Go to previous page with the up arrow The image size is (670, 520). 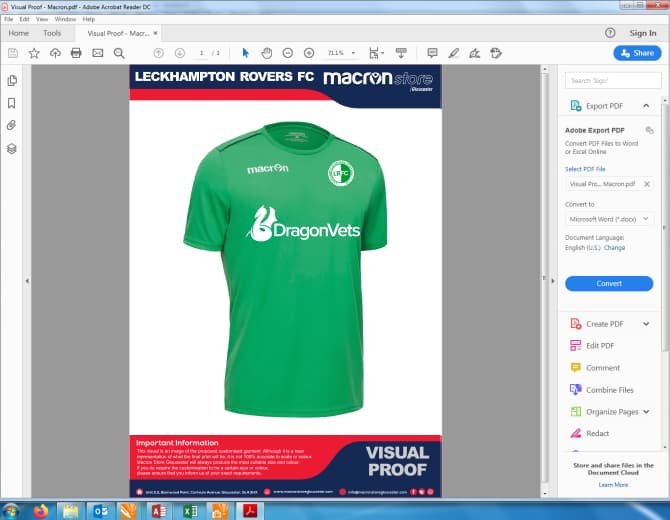(x=159, y=53)
